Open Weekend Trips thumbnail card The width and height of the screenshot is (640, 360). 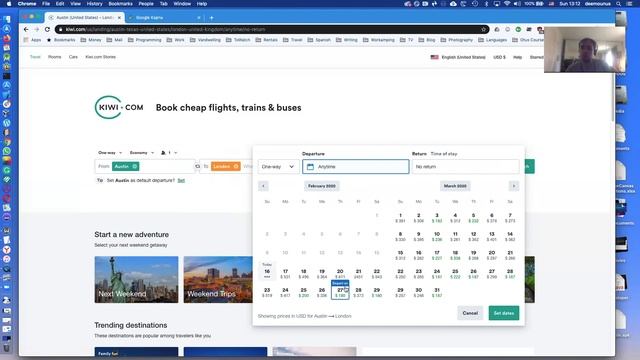pyautogui.click(x=218, y=280)
